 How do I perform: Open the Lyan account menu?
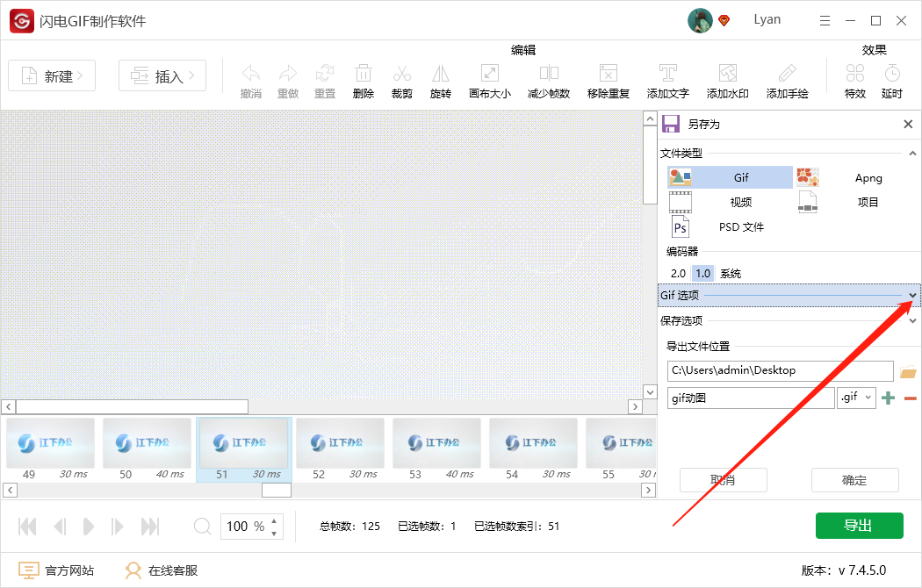pyautogui.click(x=766, y=19)
